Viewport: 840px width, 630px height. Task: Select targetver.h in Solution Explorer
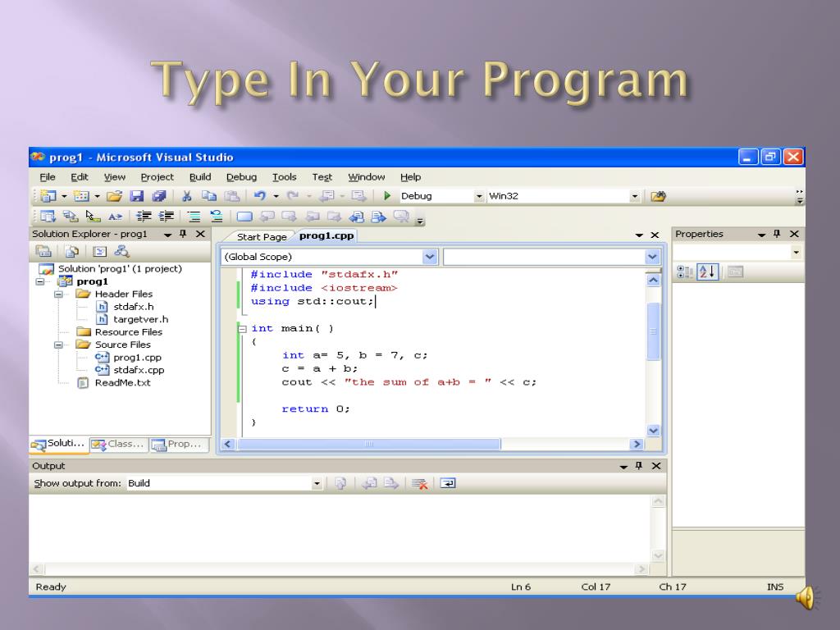click(x=140, y=320)
